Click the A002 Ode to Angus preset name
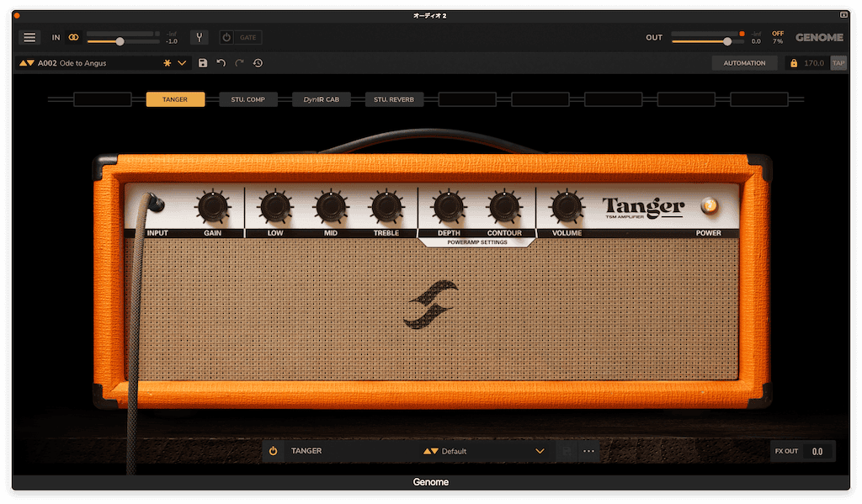The image size is (862, 504). coord(72,63)
